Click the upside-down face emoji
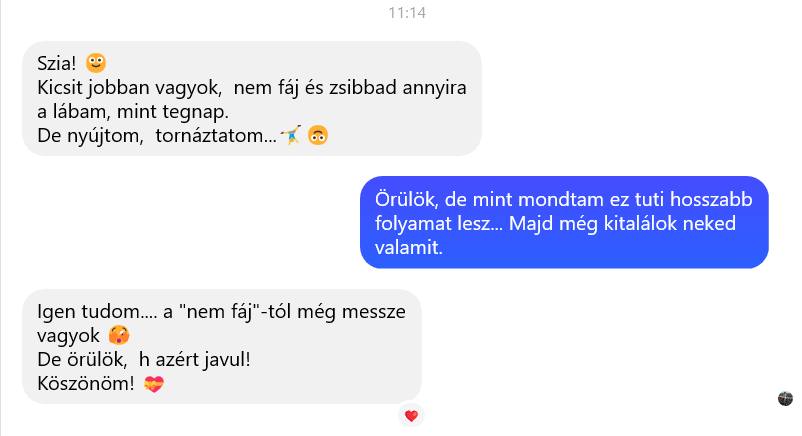Image resolution: width=802 pixels, height=436 pixels. pos(318,135)
